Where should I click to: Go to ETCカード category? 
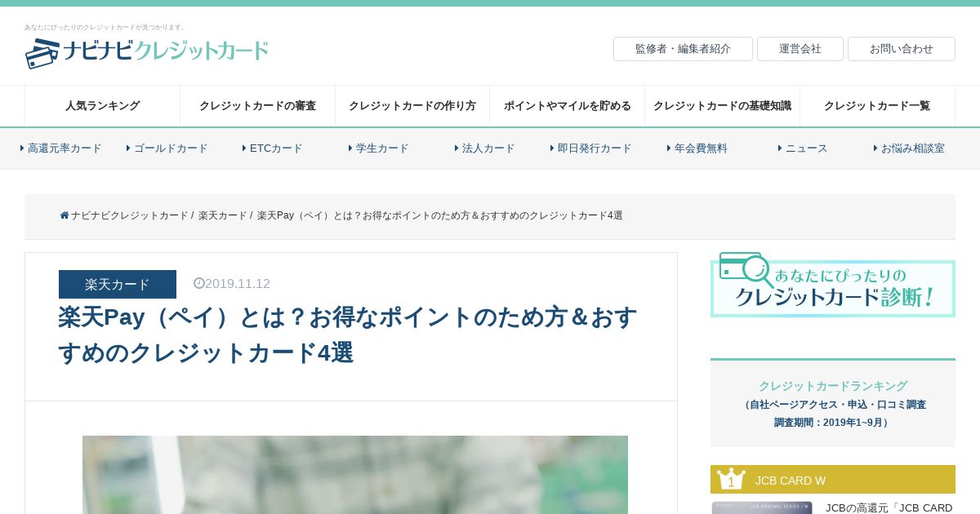(273, 148)
